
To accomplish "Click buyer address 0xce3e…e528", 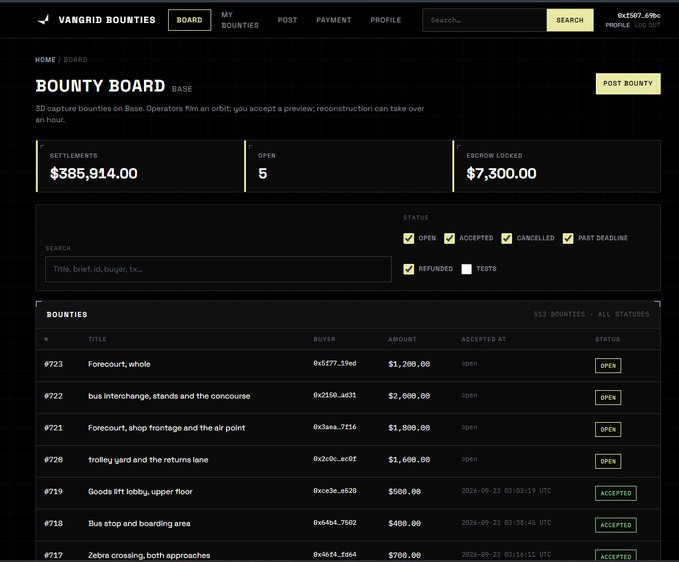I will [335, 491].
